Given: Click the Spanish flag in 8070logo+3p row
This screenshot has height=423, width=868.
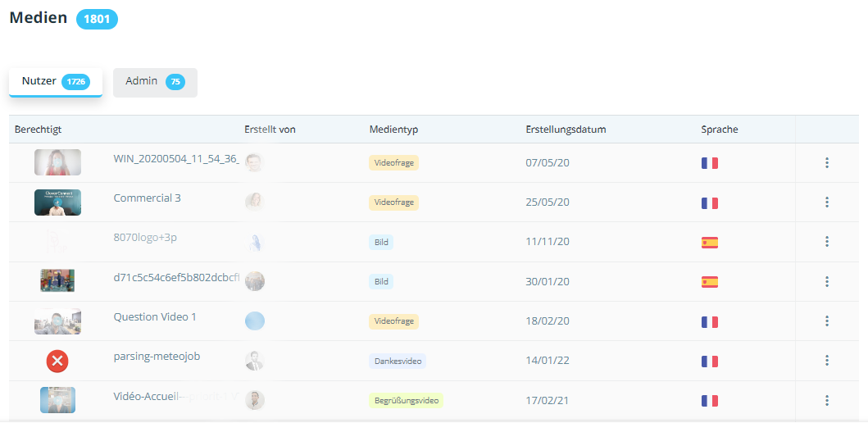Looking at the screenshot, I should coord(709,243).
